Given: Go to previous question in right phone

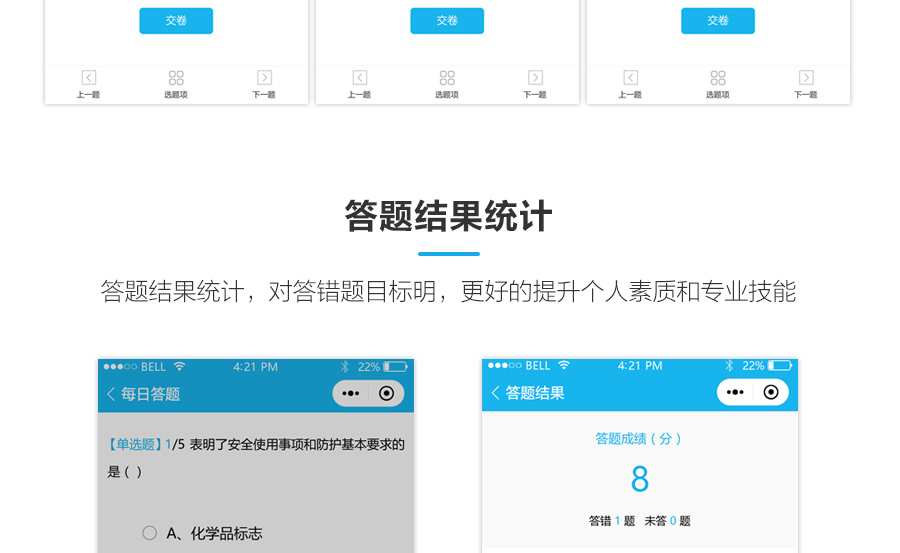Looking at the screenshot, I should (630, 78).
